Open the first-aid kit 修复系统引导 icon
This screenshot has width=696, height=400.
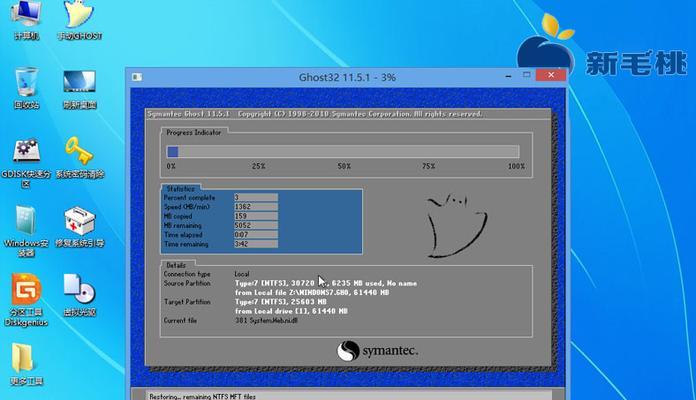pos(80,227)
